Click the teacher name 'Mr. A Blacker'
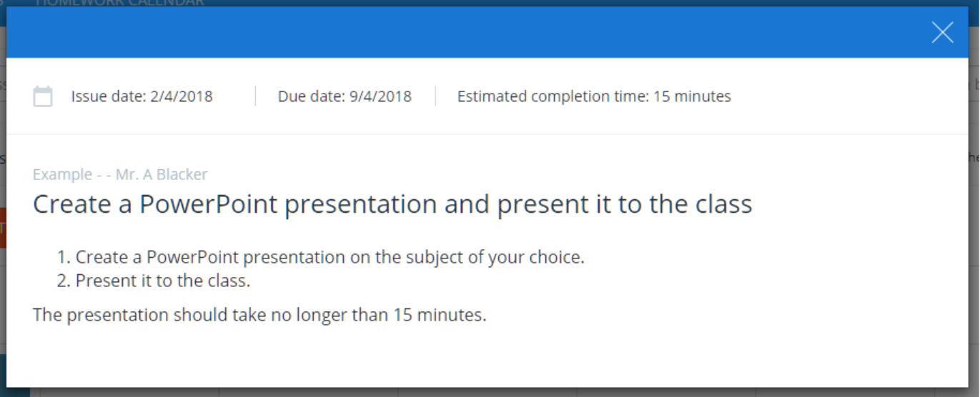The height and width of the screenshot is (397, 980). (x=162, y=174)
